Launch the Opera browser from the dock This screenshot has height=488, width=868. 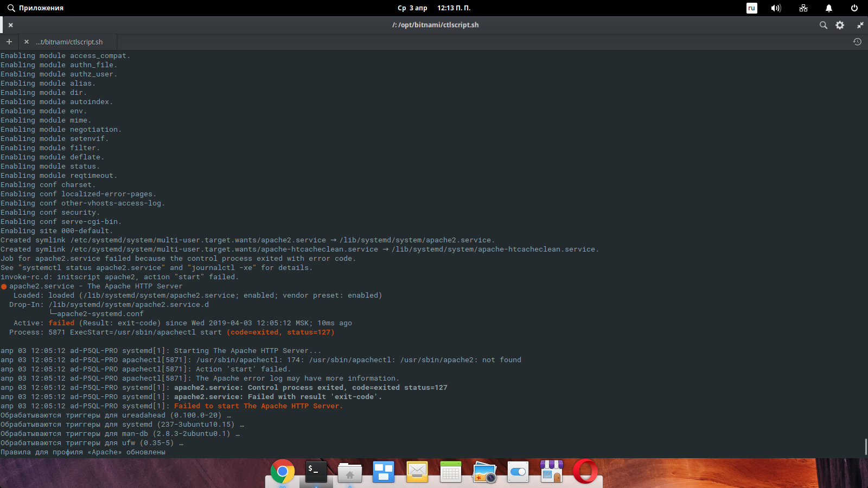click(x=585, y=472)
